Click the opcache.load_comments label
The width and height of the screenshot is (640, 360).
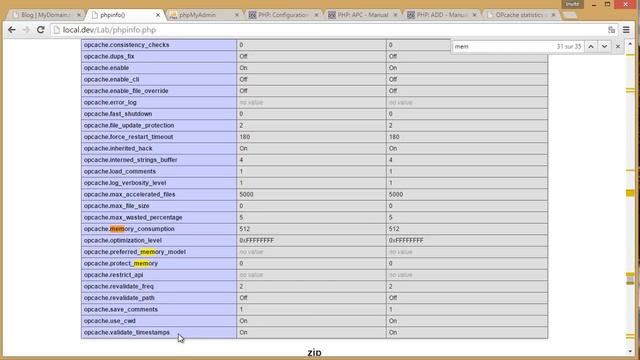[120, 171]
